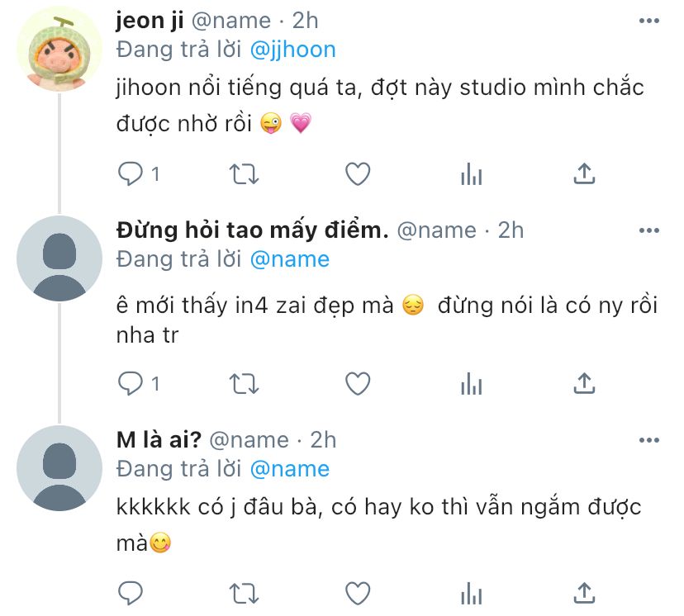
Task: Open jeon ji's profile name
Action: 150,20
